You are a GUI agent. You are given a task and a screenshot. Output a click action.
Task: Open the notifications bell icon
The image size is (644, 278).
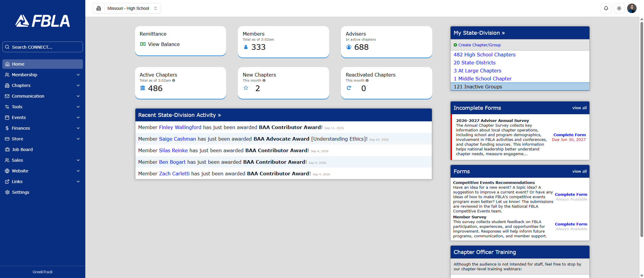[606, 8]
